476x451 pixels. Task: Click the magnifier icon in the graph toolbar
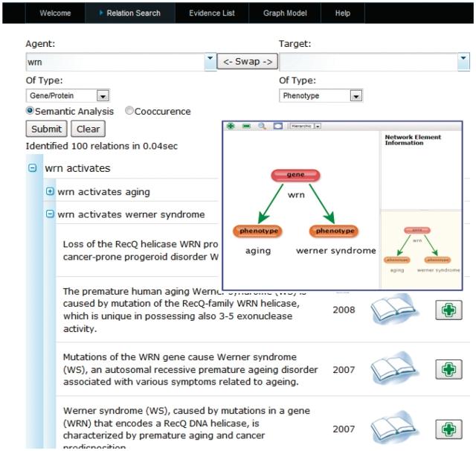pyautogui.click(x=262, y=127)
